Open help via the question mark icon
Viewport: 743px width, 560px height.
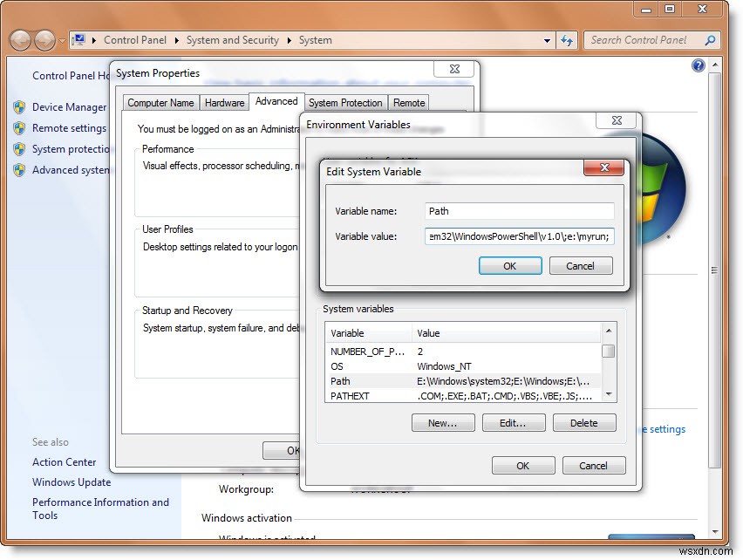point(697,65)
